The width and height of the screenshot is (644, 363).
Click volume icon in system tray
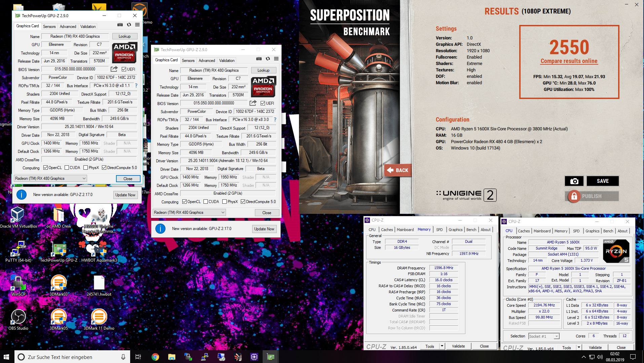[x=600, y=357]
